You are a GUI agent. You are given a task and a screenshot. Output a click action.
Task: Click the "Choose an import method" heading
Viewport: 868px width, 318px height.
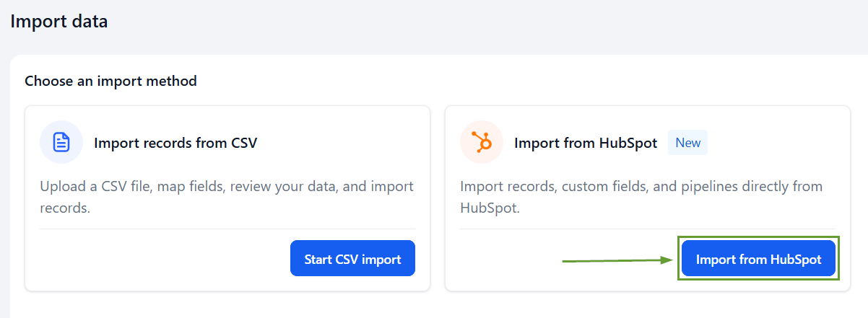(110, 81)
